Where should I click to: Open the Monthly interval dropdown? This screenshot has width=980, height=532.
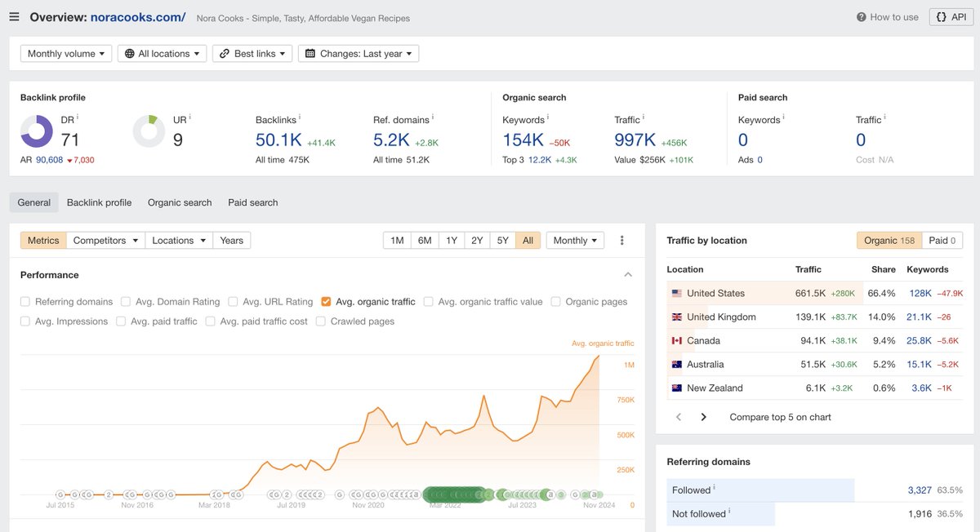(575, 241)
